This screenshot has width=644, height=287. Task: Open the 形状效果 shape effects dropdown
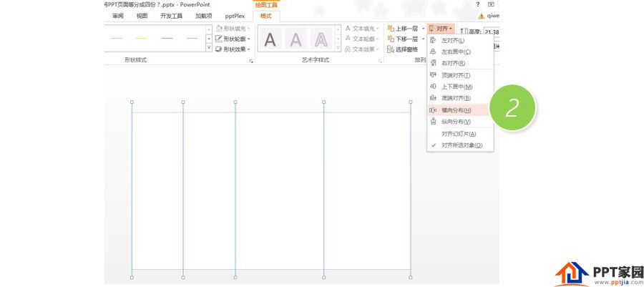(233, 49)
